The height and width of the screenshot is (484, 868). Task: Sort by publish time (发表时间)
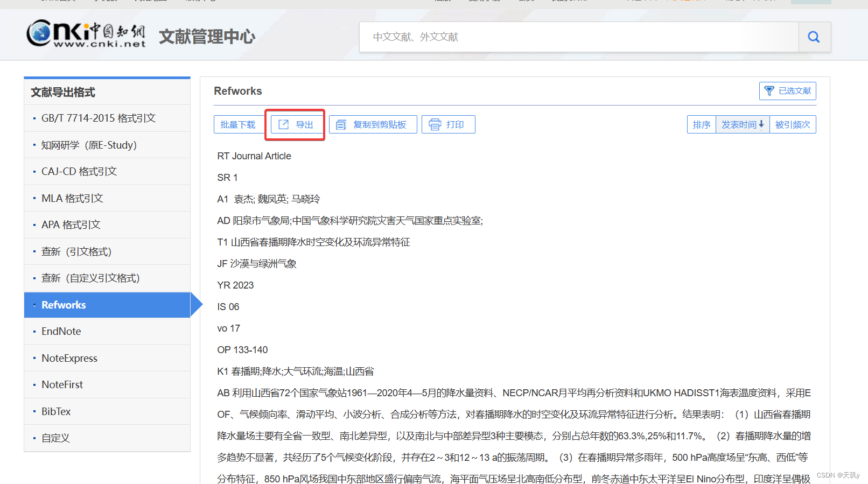(743, 124)
